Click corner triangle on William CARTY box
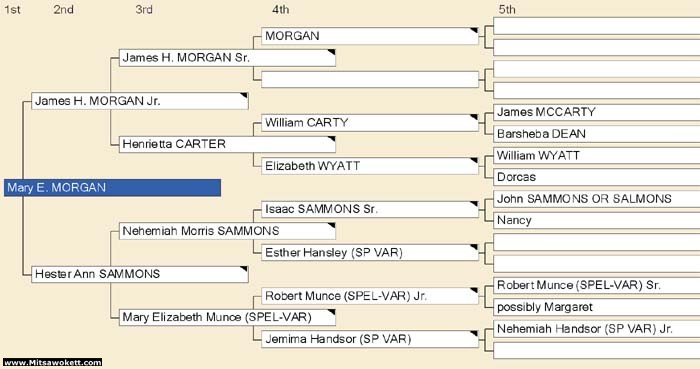The width and height of the screenshot is (700, 369). (x=474, y=117)
